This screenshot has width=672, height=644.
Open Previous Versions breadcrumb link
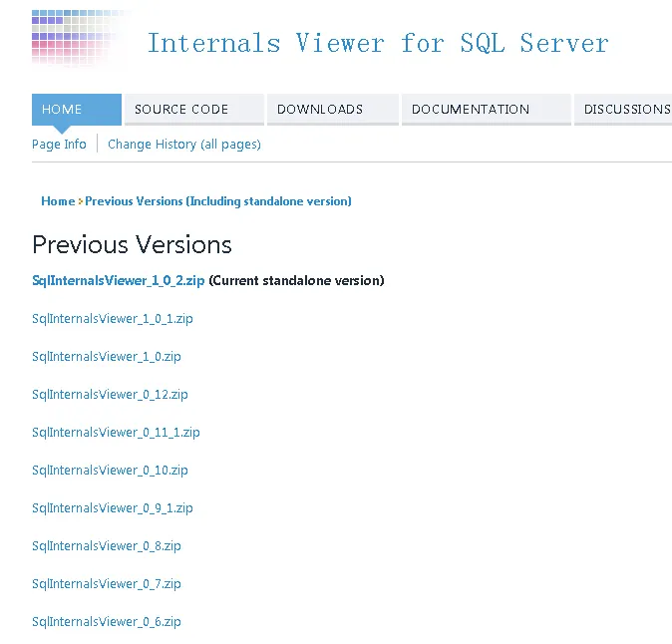pos(218,201)
